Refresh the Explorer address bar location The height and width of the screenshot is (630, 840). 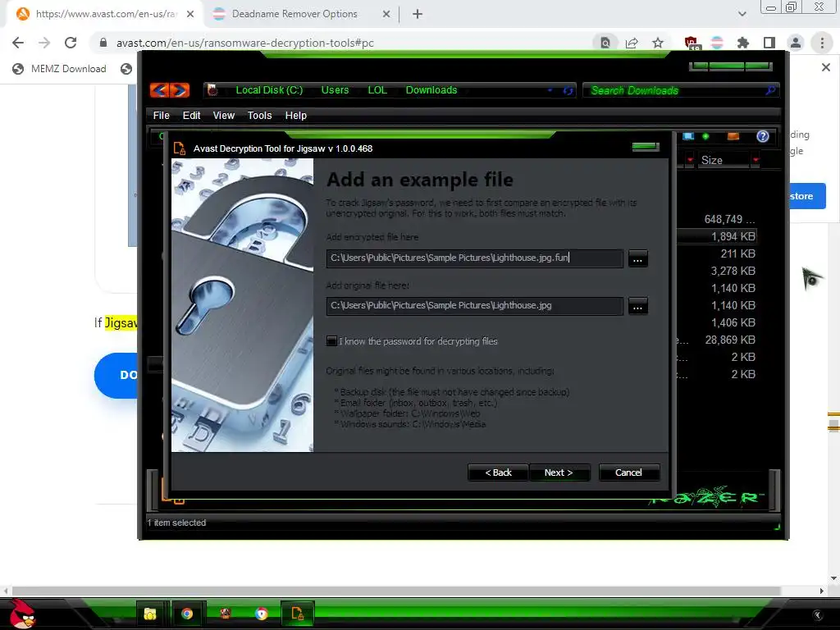(x=568, y=90)
